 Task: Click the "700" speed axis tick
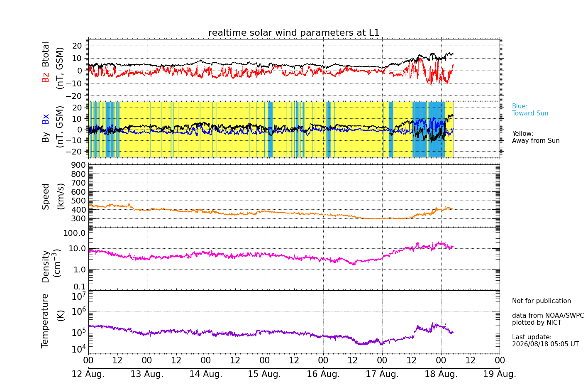(79, 183)
